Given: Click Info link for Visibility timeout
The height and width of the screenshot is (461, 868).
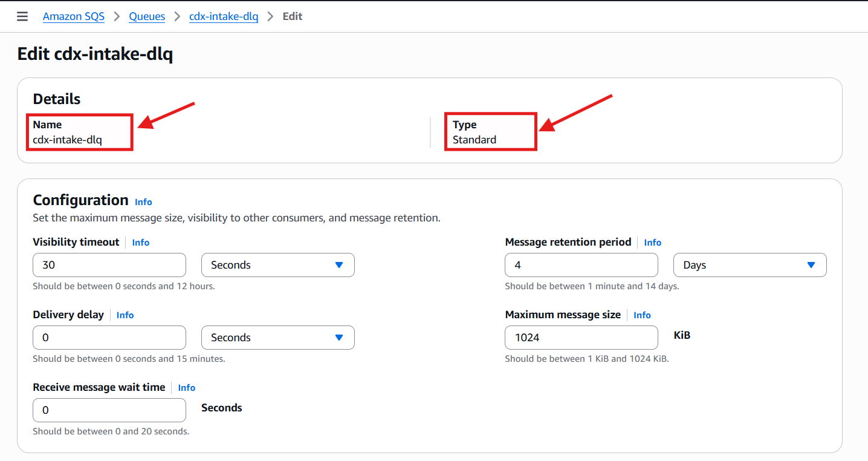Looking at the screenshot, I should pyautogui.click(x=140, y=243).
